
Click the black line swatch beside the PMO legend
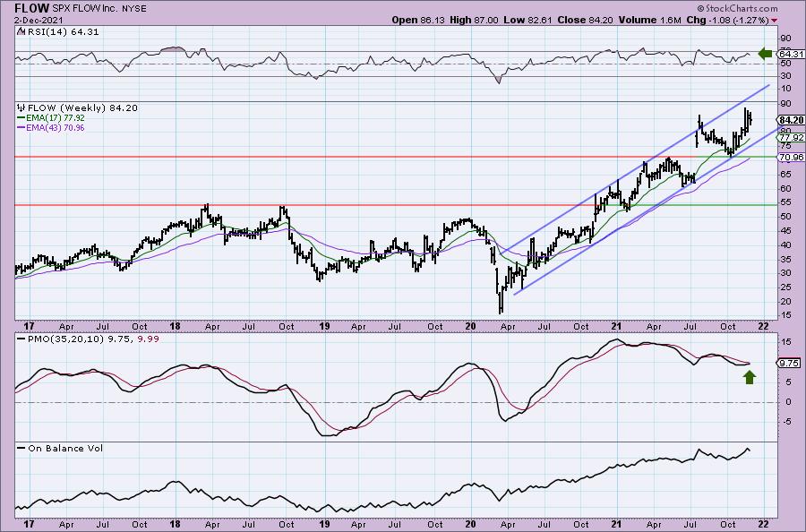pyautogui.click(x=21, y=339)
